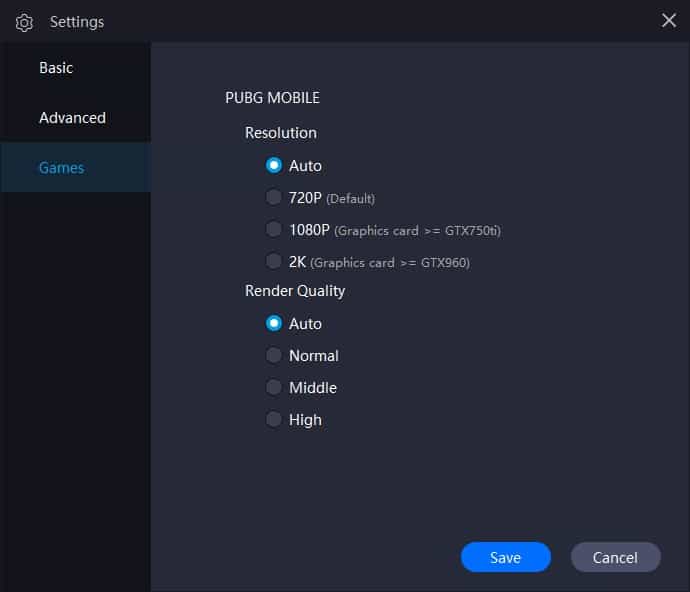Select the 1080P resolution radio button
This screenshot has width=690, height=592.
[x=273, y=229]
